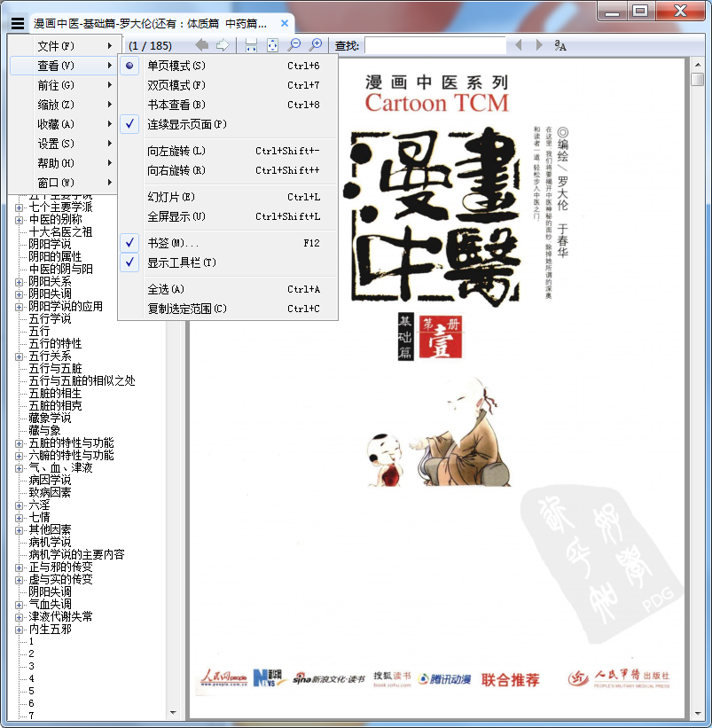Toggle match case search icon

coord(560,45)
